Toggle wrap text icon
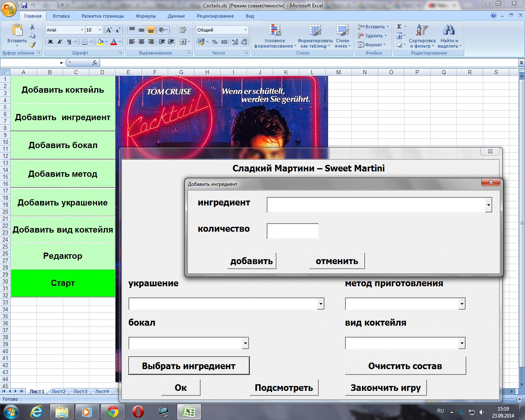The image size is (525, 420). coord(183,30)
